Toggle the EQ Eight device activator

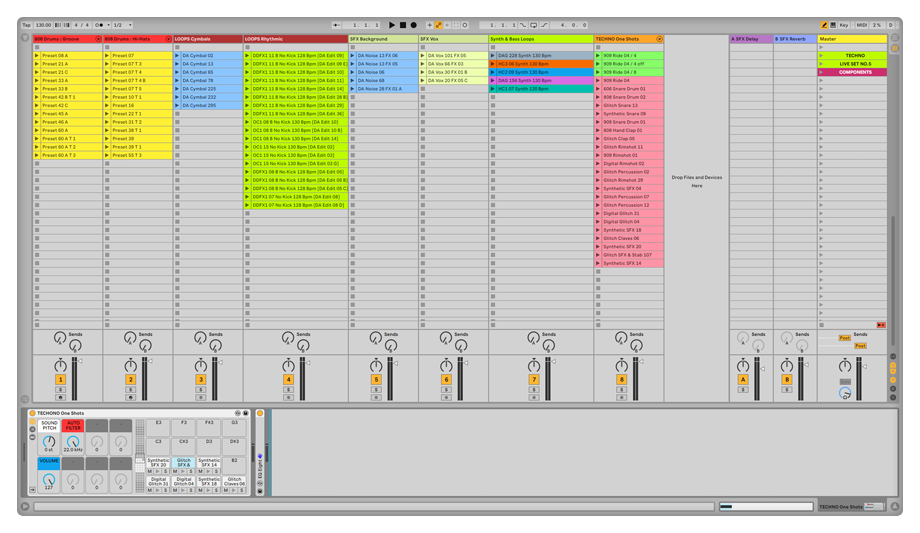pos(260,413)
